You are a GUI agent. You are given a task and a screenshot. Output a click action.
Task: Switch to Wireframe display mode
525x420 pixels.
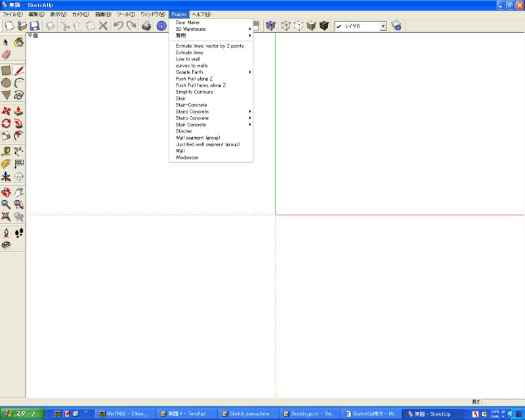pos(285,26)
